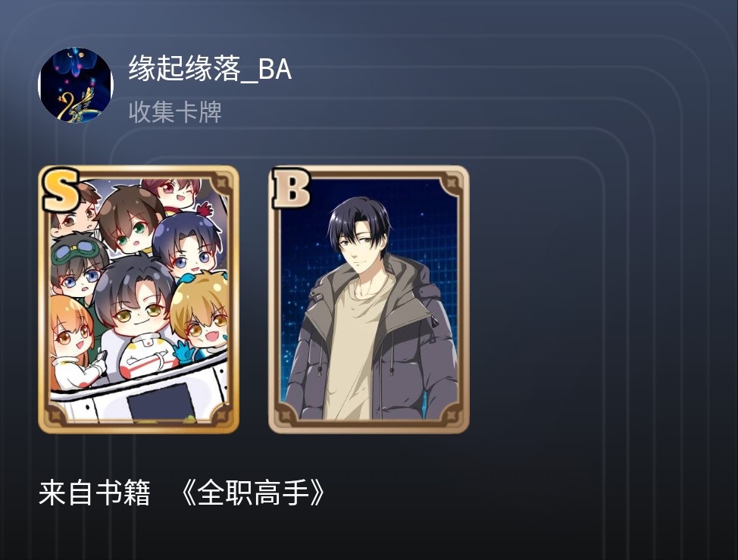Click the beige B rank badge
This screenshot has height=560, width=738.
291,189
